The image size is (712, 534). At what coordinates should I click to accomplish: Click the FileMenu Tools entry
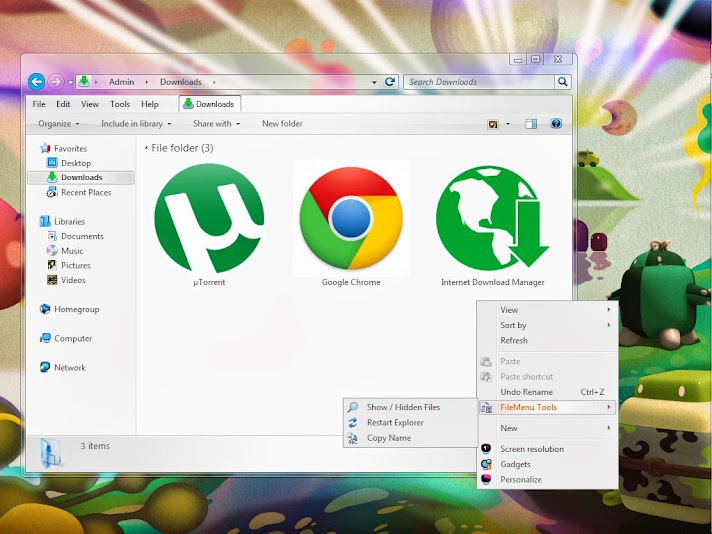(547, 407)
